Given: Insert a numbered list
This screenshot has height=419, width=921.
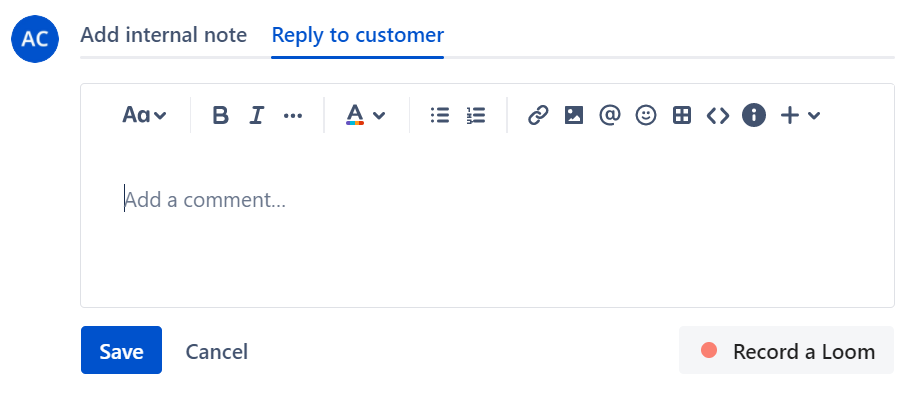Looking at the screenshot, I should coord(476,115).
